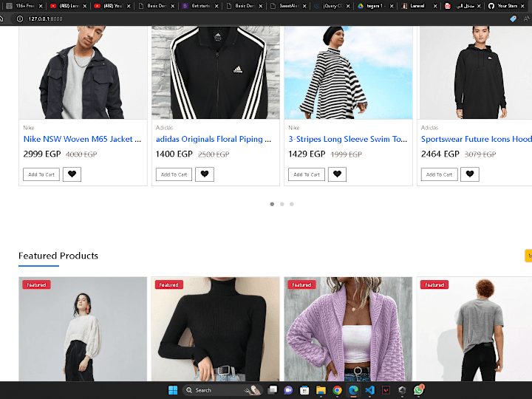Close the SweetAlert tab
Screen dimensions: 532x399
coord(304,6)
